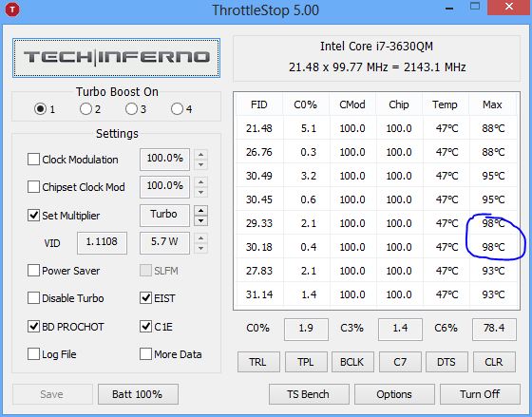Lower Set Multiplier with down arrow

200,220
